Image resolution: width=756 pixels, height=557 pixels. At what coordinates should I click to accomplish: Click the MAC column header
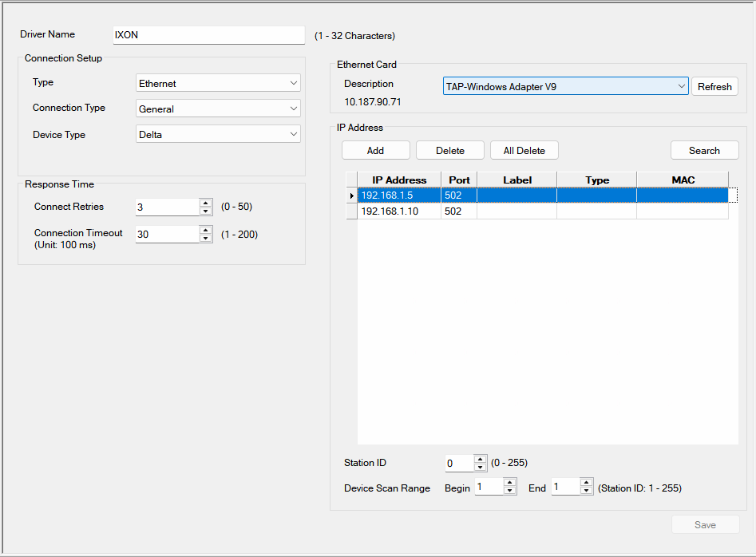tap(683, 180)
